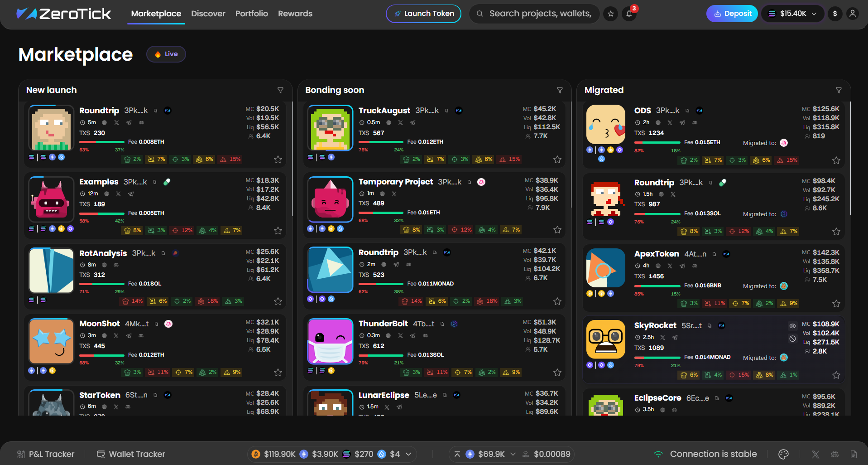Viewport: 868px width, 465px height.
Task: Toggle SkyRocket visibility eye icon
Action: pyautogui.click(x=792, y=325)
